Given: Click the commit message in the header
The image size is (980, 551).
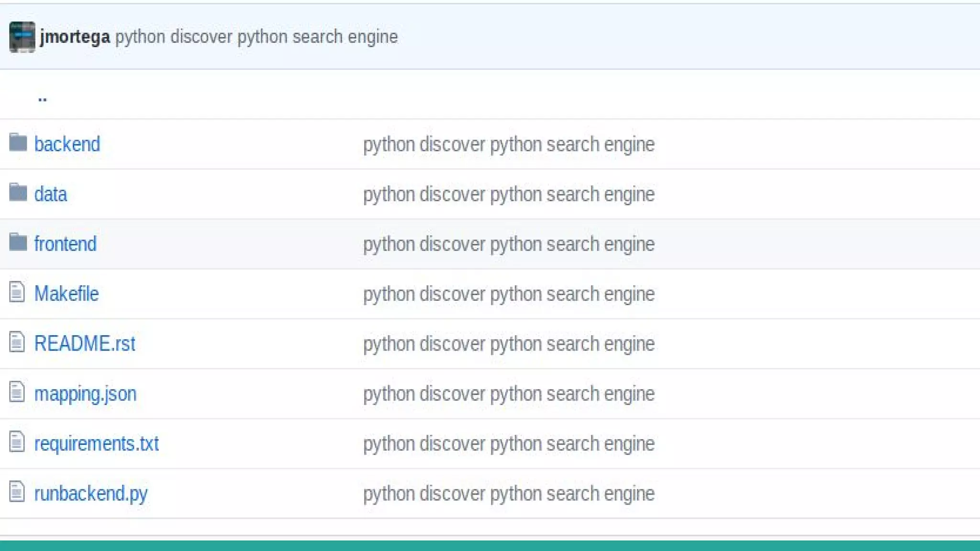Looking at the screenshot, I should coord(256,37).
